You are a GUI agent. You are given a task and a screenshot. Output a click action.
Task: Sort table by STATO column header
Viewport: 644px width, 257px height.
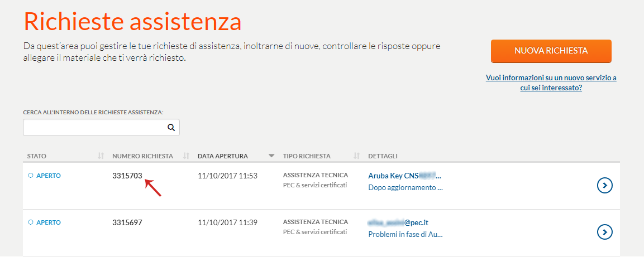pyautogui.click(x=36, y=156)
